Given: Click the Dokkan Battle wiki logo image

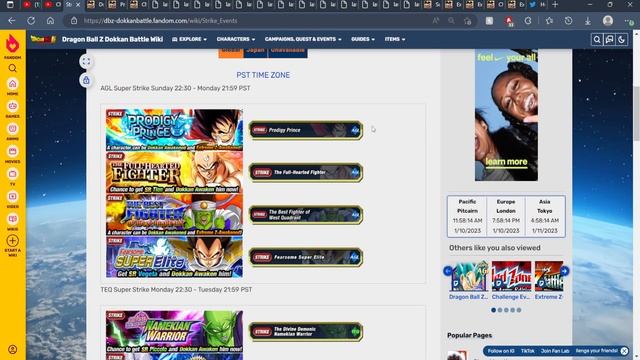Looking at the screenshot, I should 43,39.
